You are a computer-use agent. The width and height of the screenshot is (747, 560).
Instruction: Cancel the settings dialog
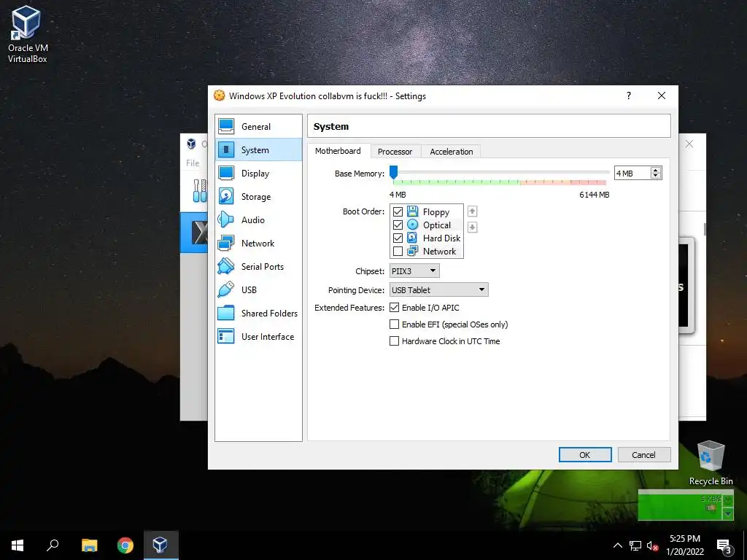pyautogui.click(x=643, y=455)
